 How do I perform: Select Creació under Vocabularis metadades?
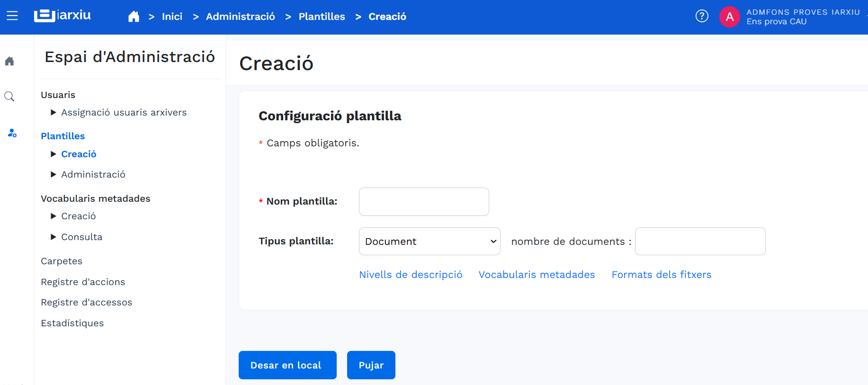(79, 216)
